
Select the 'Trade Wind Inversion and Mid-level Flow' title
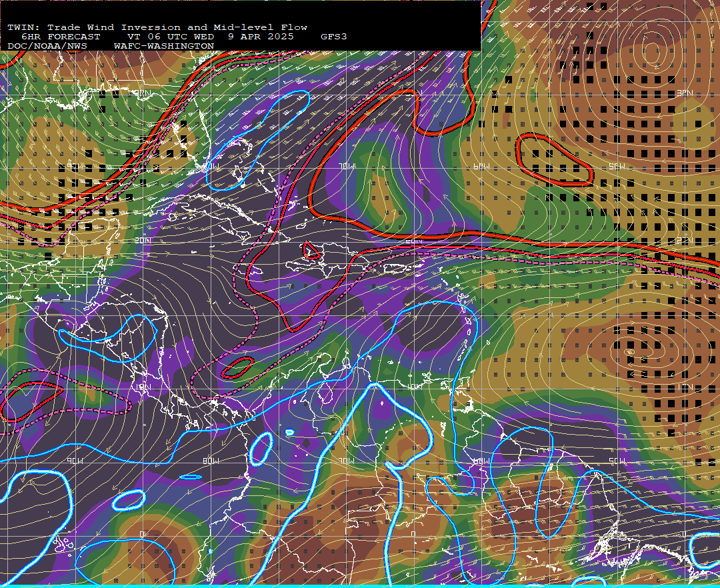pos(177,27)
